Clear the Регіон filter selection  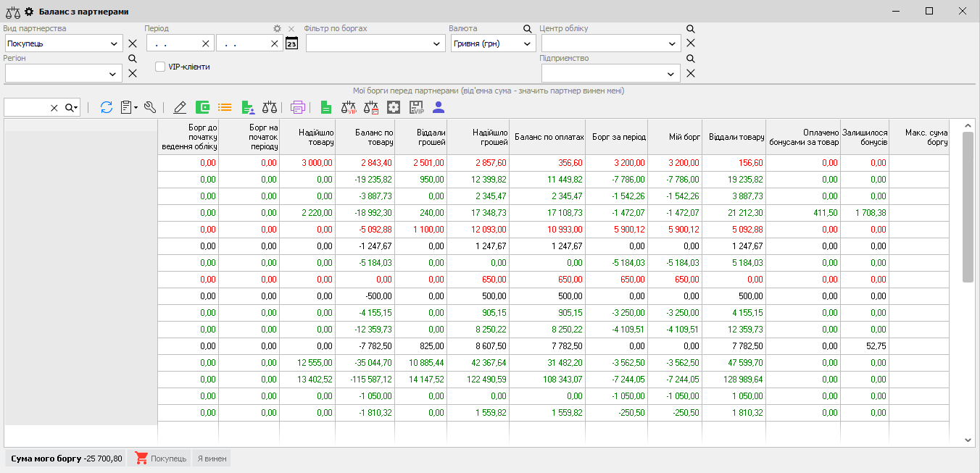(x=133, y=73)
